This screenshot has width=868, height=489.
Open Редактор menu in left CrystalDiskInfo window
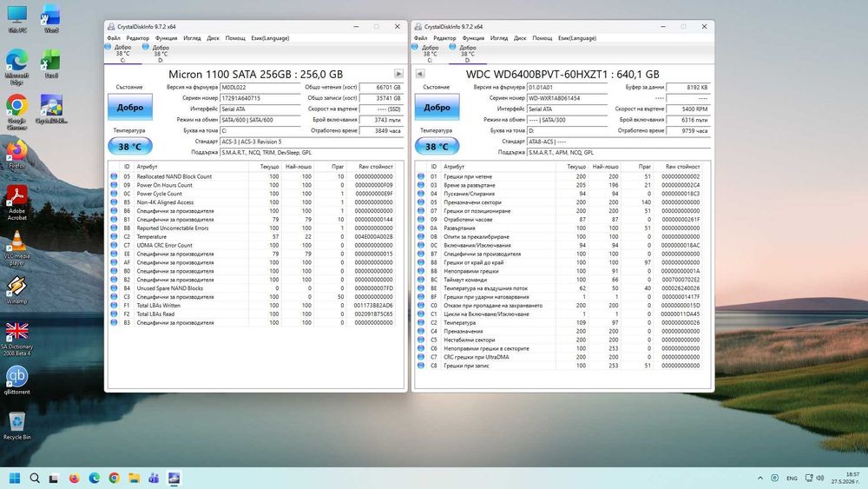coord(137,38)
